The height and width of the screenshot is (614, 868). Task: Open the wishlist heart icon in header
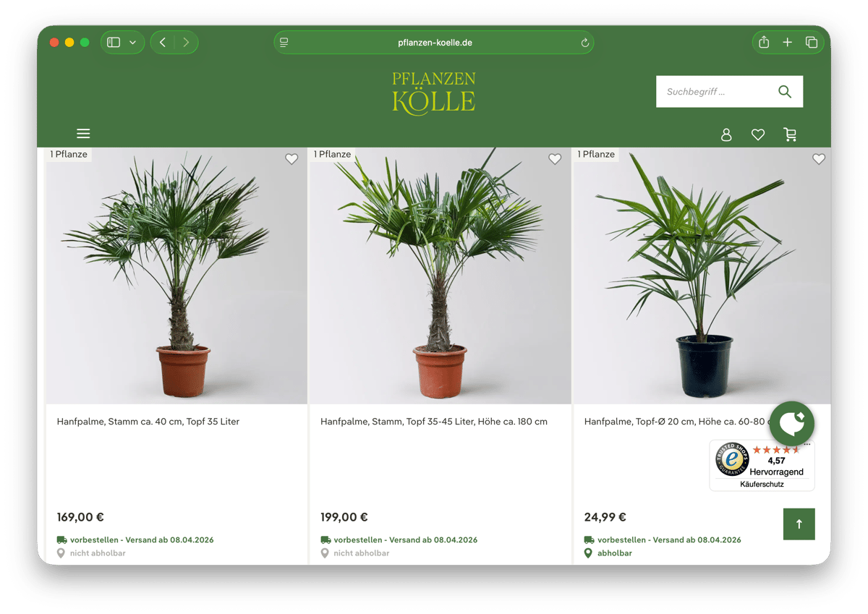(x=758, y=135)
